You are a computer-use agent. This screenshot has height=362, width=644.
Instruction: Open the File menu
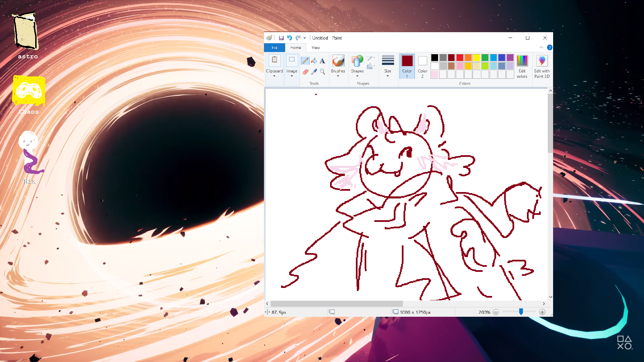coord(274,48)
